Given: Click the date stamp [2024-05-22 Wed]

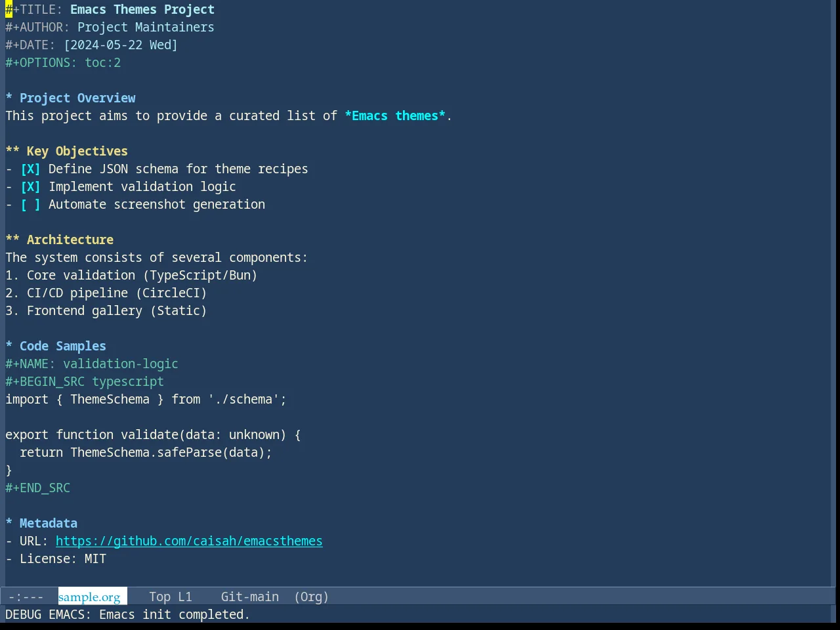Looking at the screenshot, I should pos(121,45).
